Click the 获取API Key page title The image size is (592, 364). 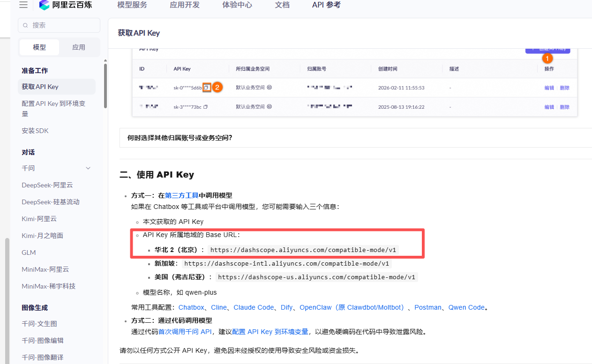[x=139, y=33]
